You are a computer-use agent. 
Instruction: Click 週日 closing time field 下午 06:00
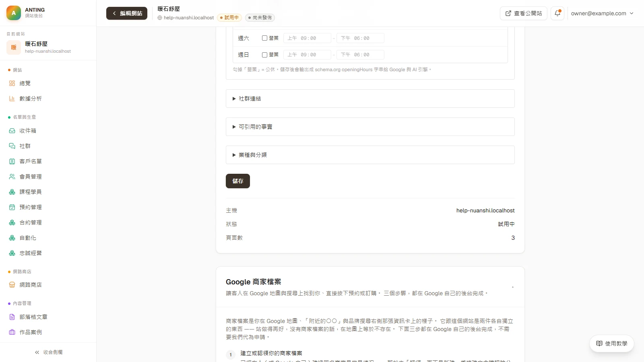click(x=360, y=55)
